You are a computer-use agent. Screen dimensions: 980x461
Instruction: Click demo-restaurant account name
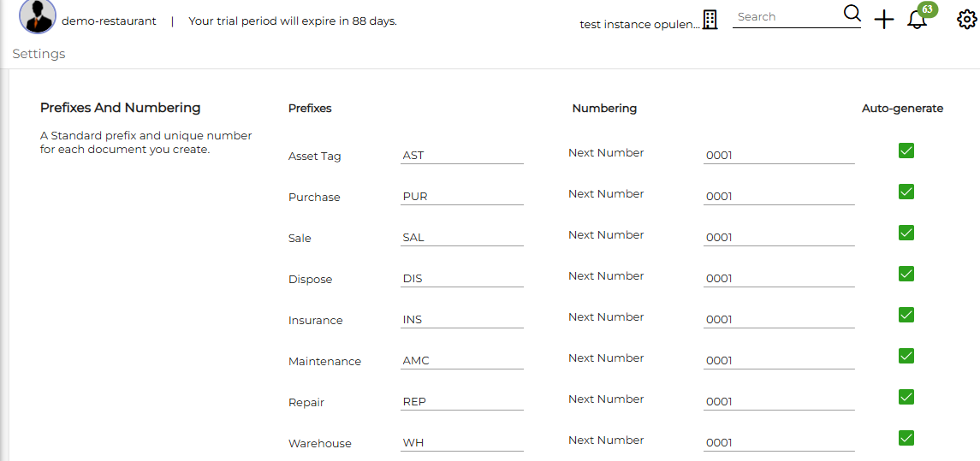(109, 21)
